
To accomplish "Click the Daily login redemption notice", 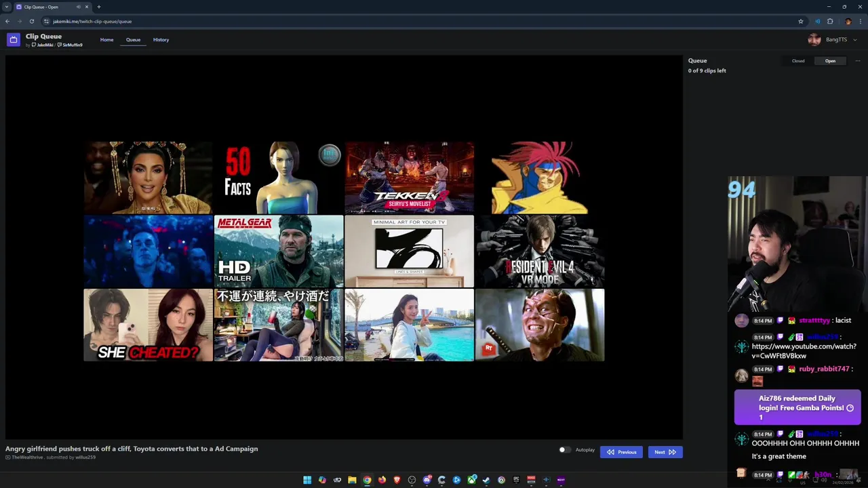I will tap(797, 408).
